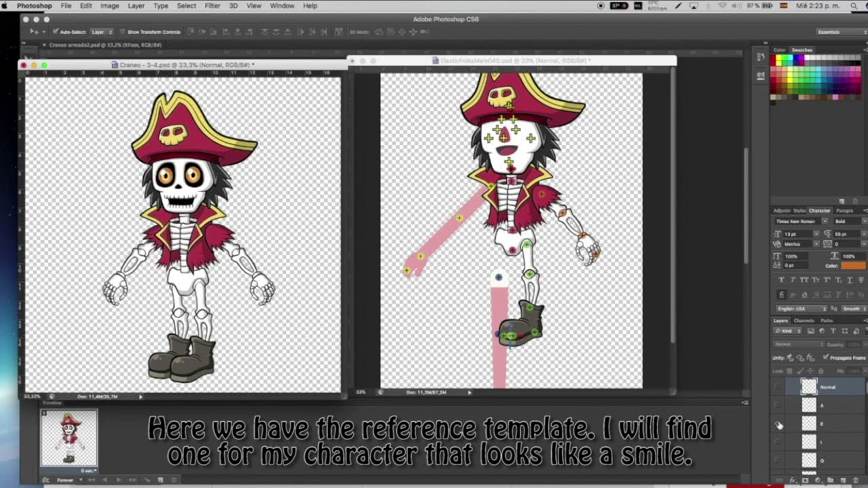This screenshot has width=868, height=488.
Task: Toggle visibility of layer A
Action: point(778,405)
